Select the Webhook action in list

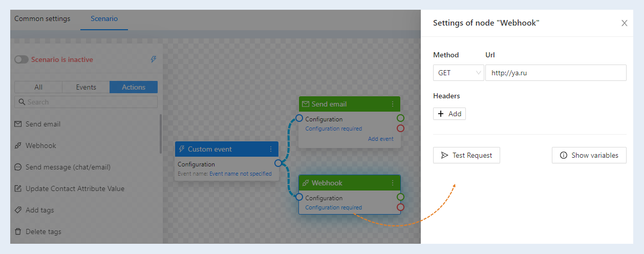pos(41,145)
